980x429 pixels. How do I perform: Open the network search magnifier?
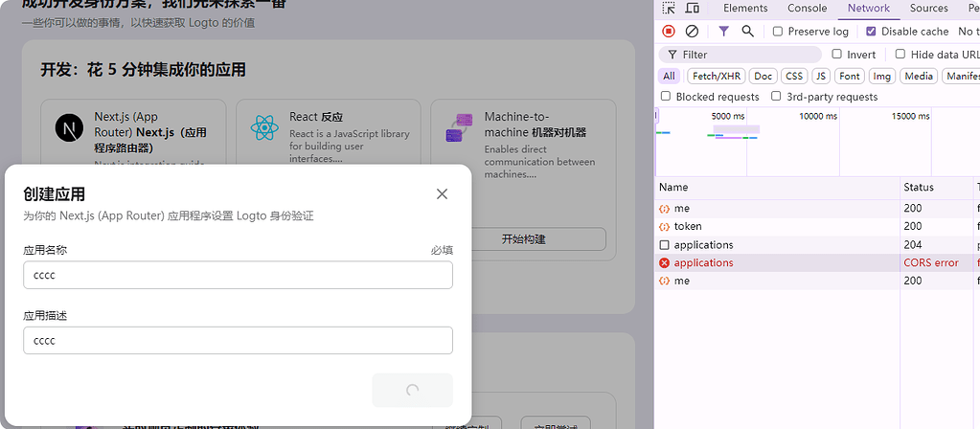pos(747,32)
